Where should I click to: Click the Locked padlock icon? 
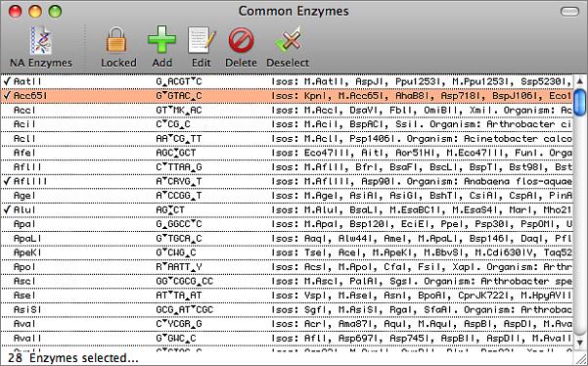[x=116, y=39]
